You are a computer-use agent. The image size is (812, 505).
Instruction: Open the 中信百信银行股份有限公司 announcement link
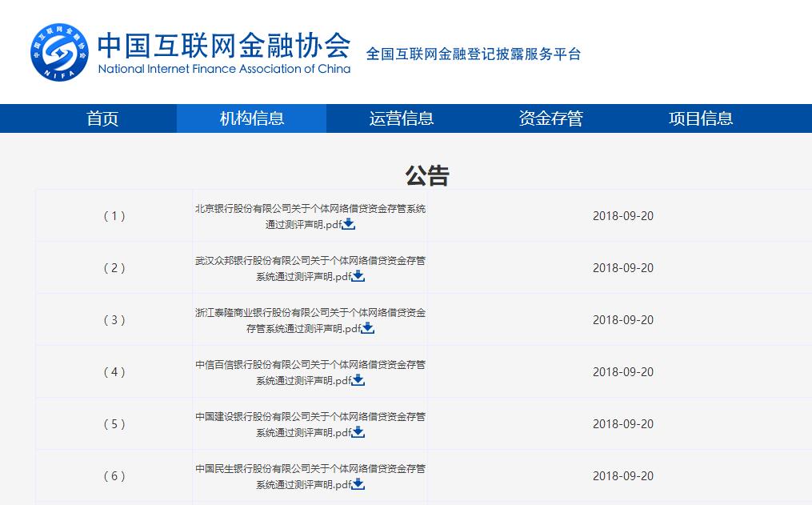pyautogui.click(x=310, y=372)
